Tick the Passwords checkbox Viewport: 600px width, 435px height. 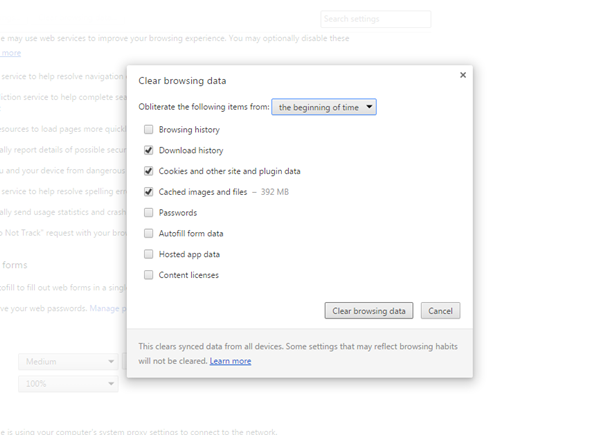click(x=149, y=213)
